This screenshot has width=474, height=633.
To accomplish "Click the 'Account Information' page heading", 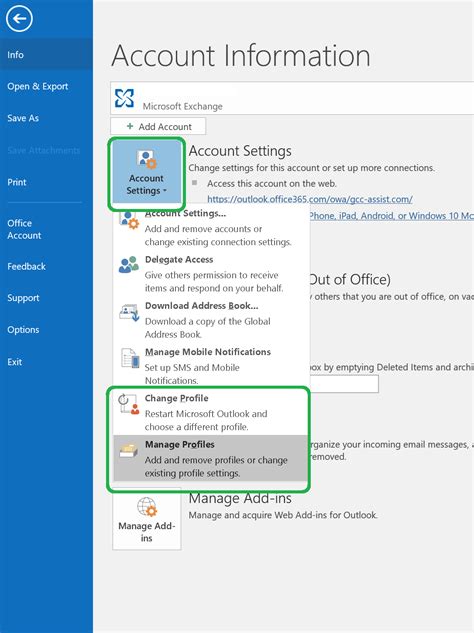I will pos(241,56).
